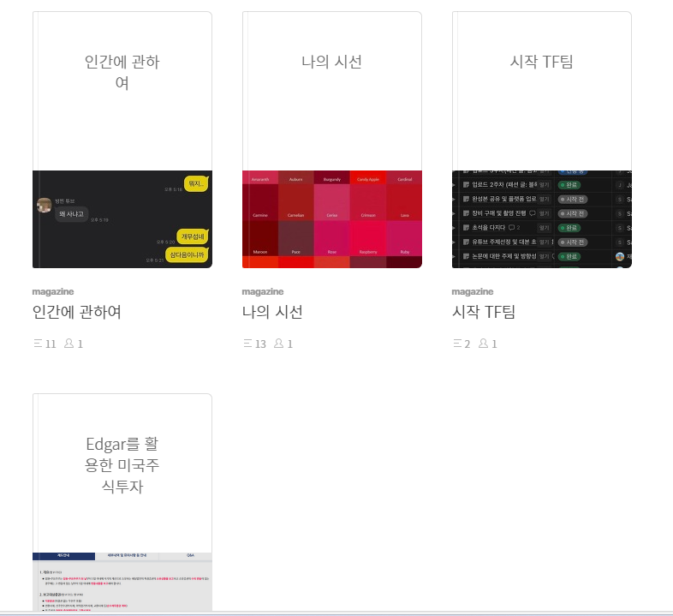Click the chat screenshot image on 인간에 관하여 cover

pyautogui.click(x=122, y=219)
